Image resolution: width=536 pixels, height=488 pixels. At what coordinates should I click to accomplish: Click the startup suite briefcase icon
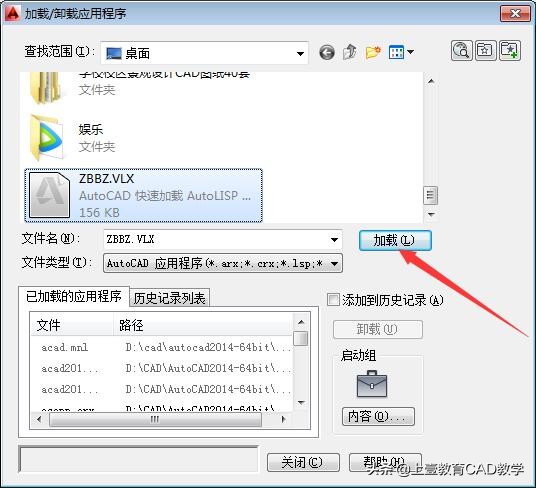tap(372, 384)
